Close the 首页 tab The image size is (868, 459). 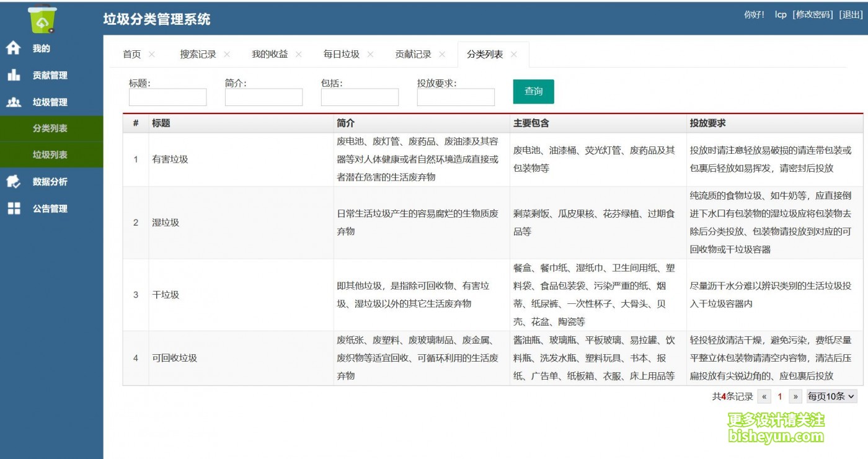tap(152, 55)
